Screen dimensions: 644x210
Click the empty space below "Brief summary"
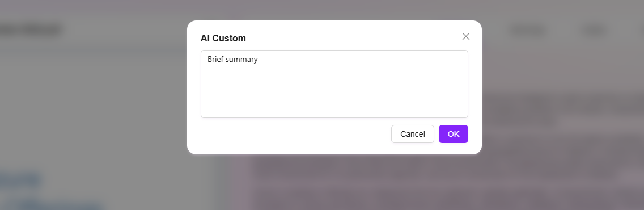[334, 93]
